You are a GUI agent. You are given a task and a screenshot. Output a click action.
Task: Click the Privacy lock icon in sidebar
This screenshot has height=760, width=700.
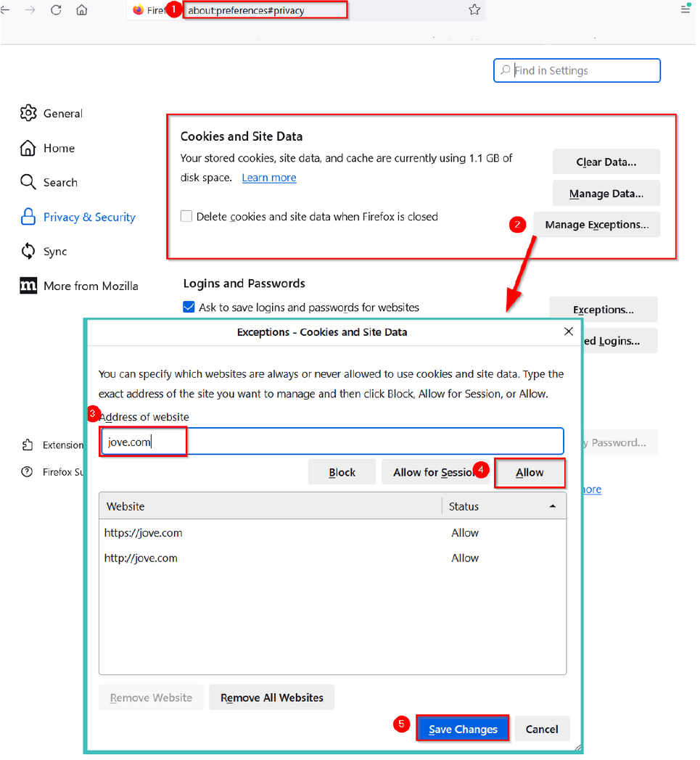(28, 217)
